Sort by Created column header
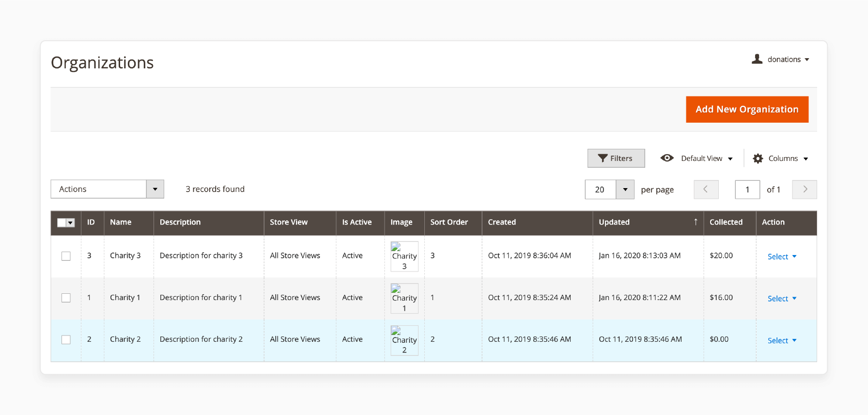The height and width of the screenshot is (415, 868). point(537,223)
